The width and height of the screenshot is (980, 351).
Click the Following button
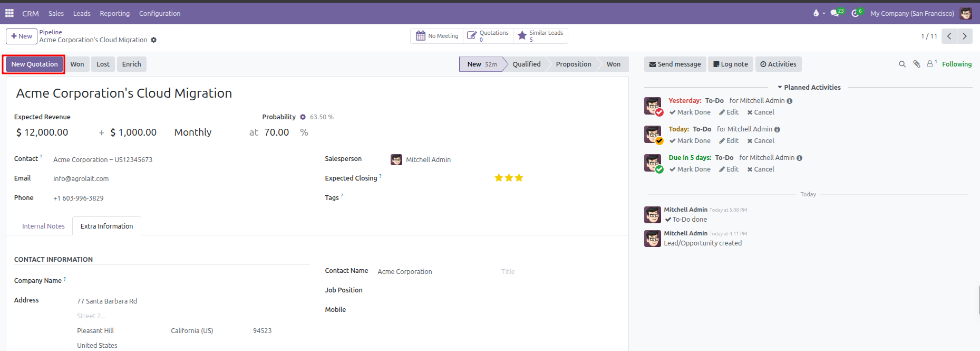click(957, 64)
